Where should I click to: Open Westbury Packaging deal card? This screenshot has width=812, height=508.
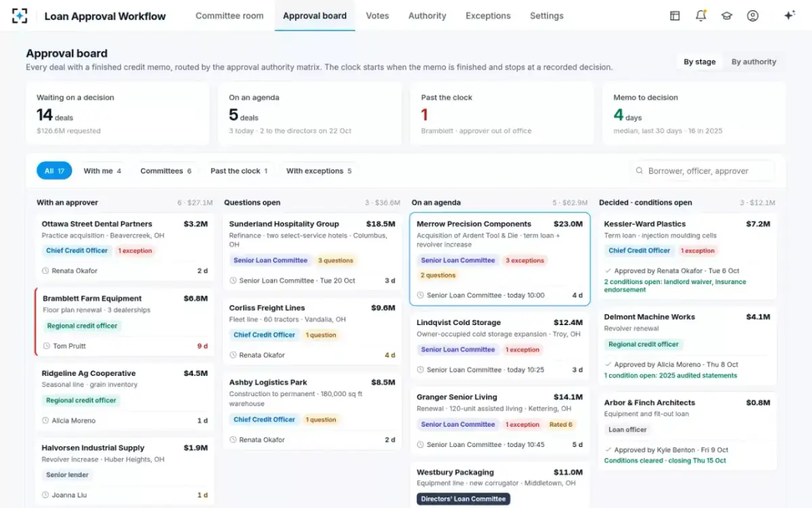tap(500, 485)
